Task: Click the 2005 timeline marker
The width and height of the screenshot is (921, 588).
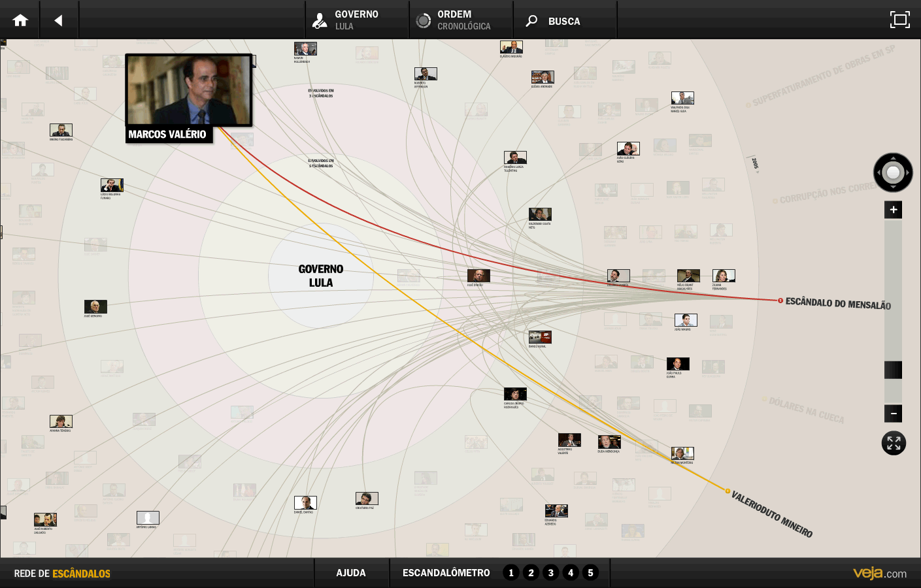Action: point(755,164)
